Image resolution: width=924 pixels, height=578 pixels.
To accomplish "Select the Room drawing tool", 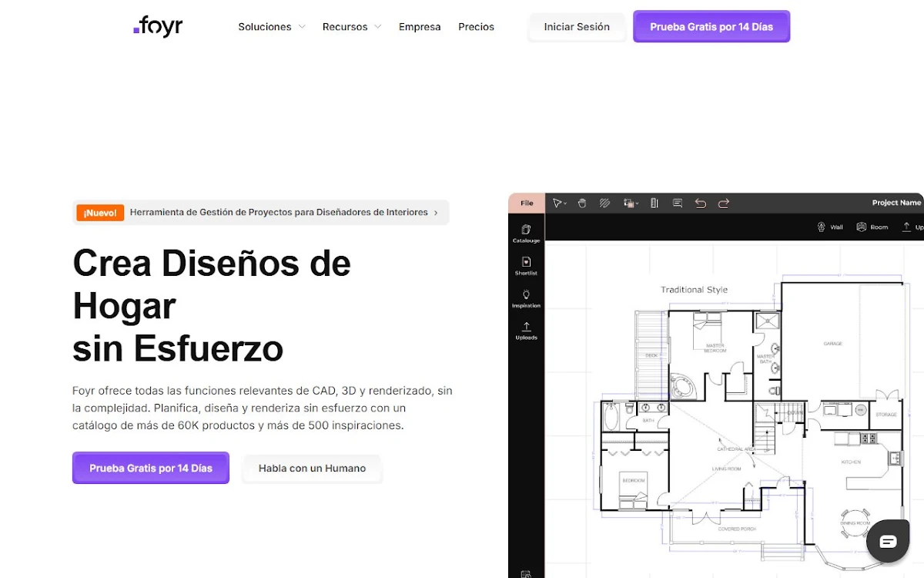I will 872,227.
